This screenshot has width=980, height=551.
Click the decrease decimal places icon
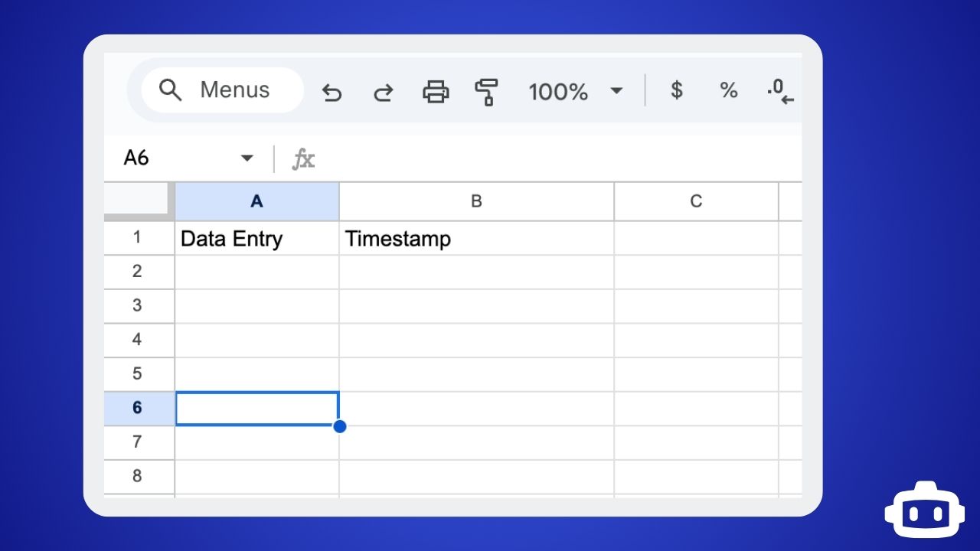[x=779, y=91]
